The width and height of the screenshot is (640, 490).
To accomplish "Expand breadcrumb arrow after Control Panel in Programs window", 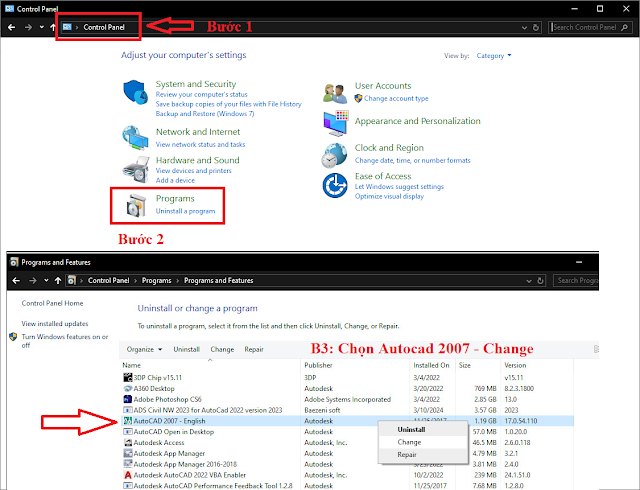I will coord(136,281).
